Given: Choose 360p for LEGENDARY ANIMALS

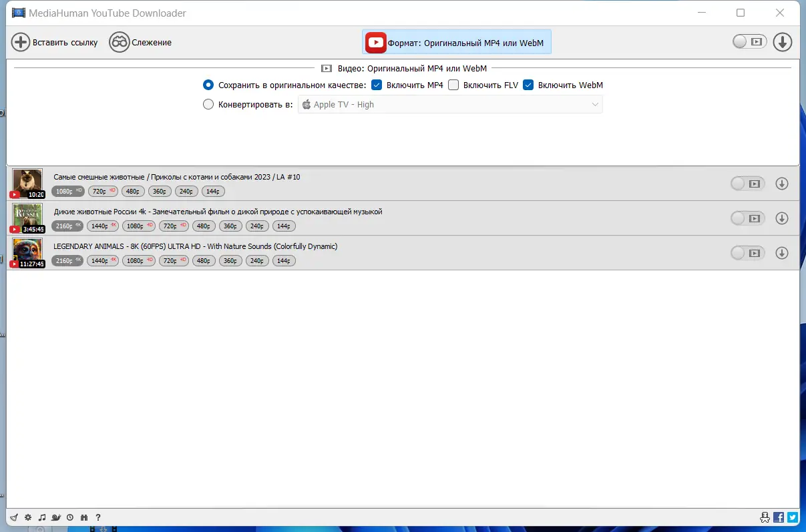Looking at the screenshot, I should [230, 260].
